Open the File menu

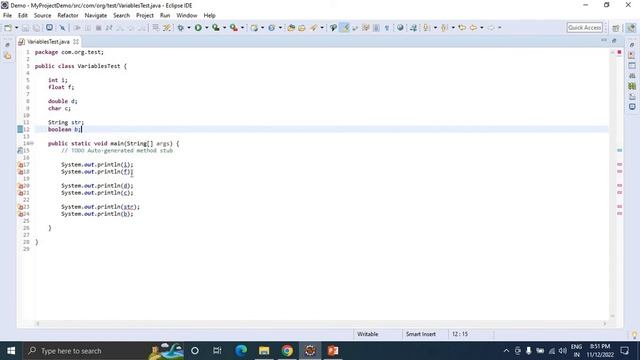(x=7, y=16)
